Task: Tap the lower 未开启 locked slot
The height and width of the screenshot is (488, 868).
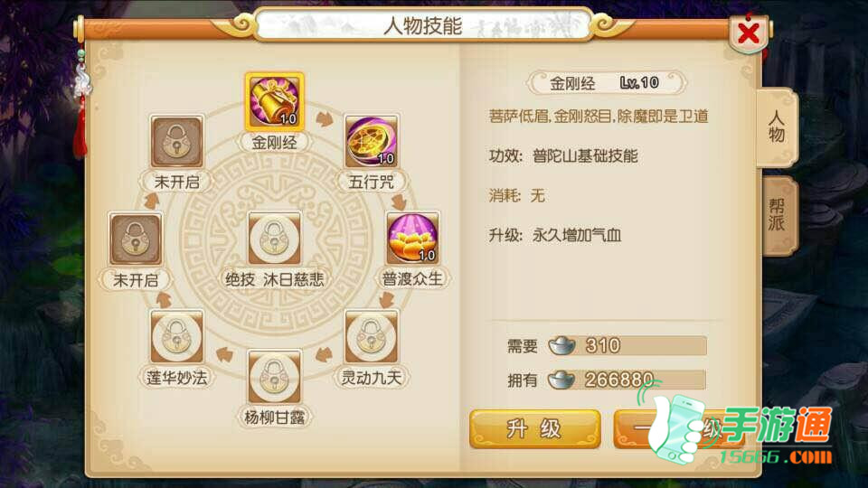Action: click(136, 239)
